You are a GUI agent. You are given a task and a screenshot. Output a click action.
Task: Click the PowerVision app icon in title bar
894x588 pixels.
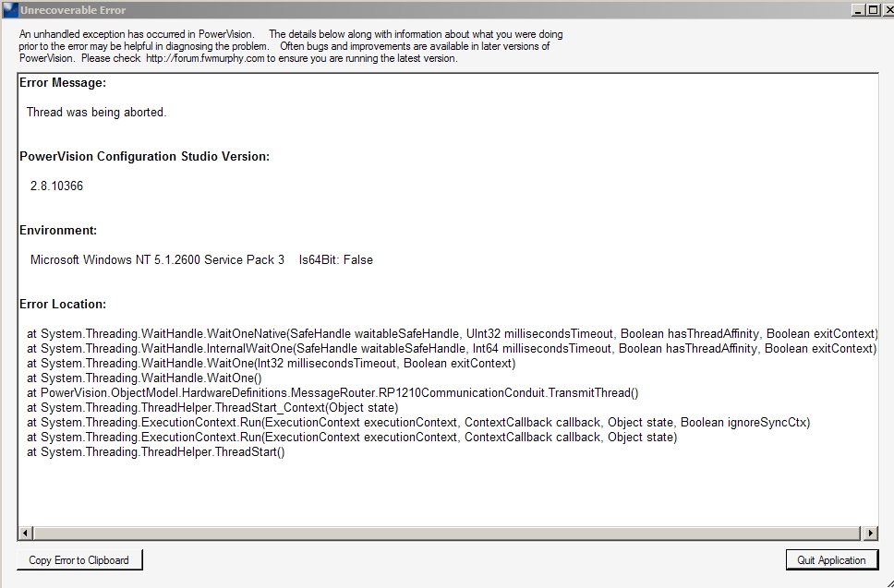click(10, 10)
